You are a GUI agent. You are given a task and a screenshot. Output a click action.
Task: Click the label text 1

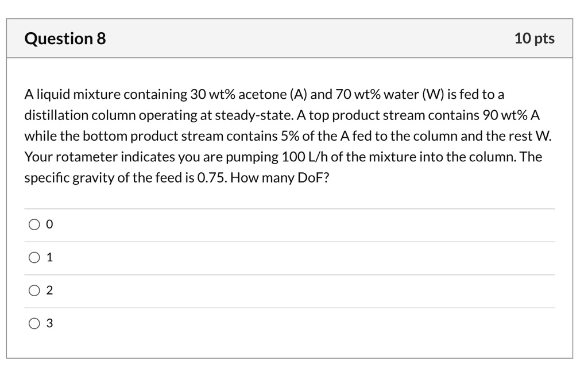[x=49, y=258]
